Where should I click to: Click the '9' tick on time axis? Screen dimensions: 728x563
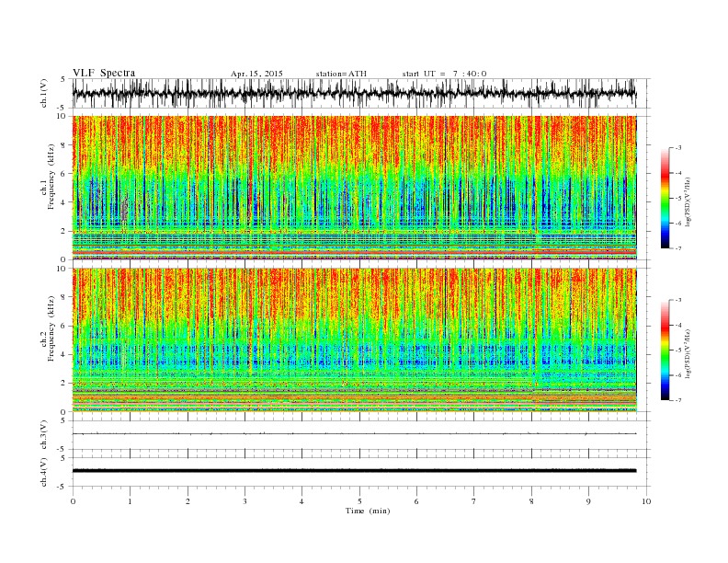(x=588, y=501)
